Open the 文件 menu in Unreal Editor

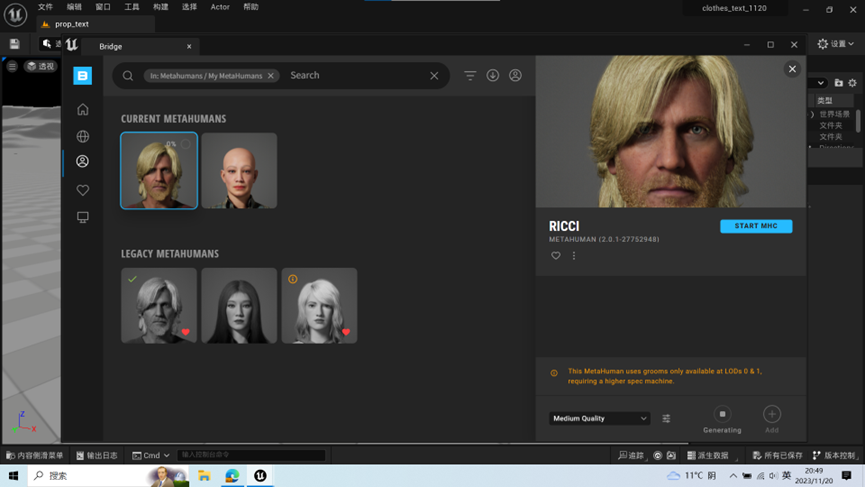(x=45, y=7)
